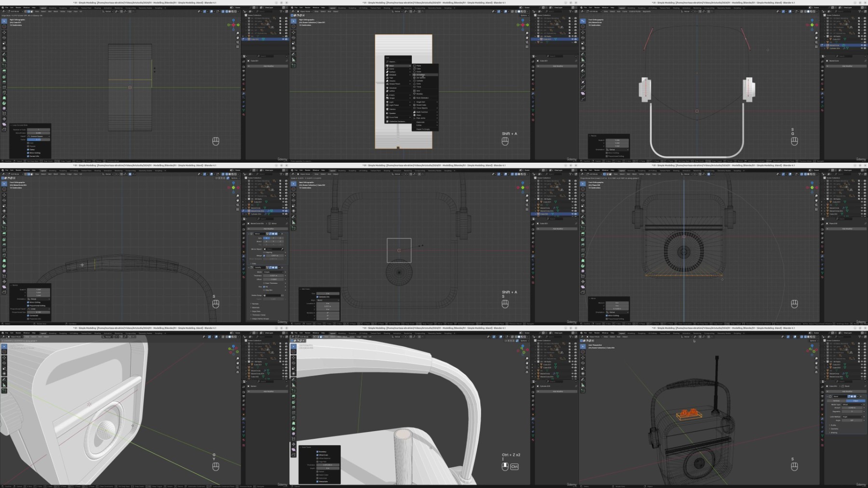Click Thickness field in bottom-middle Inset Faces
Screen dimensions: 868x488
pos(328,465)
